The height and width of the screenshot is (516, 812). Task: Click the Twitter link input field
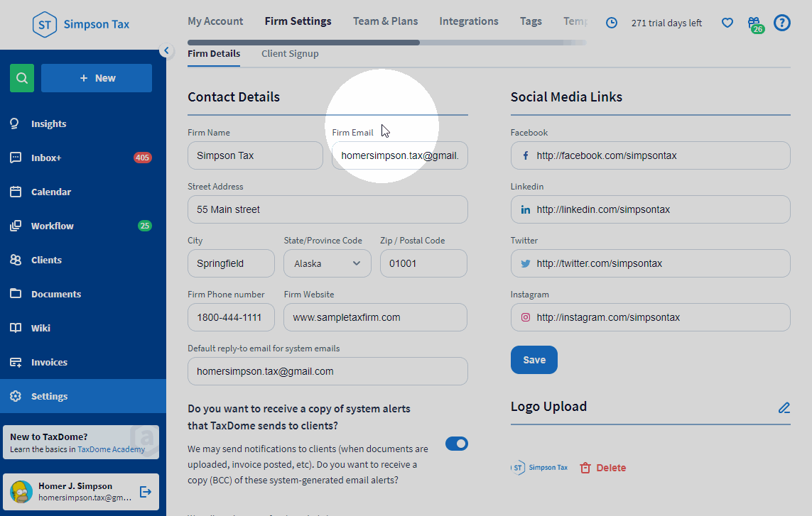651,263
